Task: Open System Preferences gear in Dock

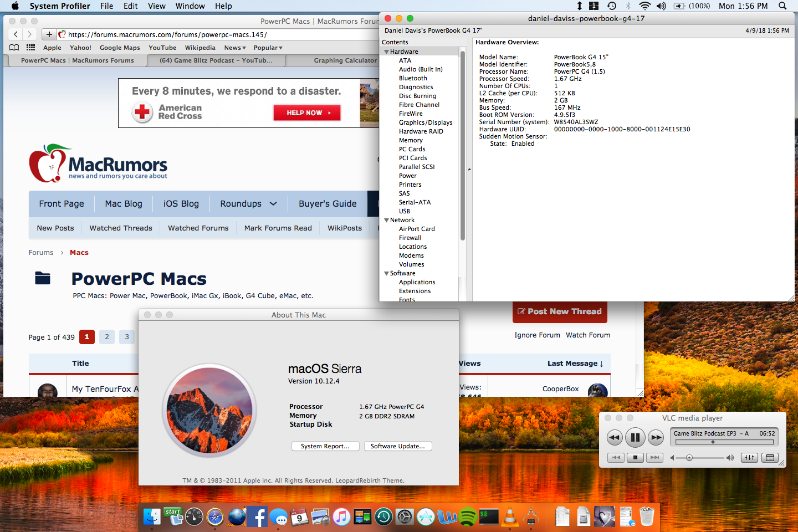Action: coord(405,517)
